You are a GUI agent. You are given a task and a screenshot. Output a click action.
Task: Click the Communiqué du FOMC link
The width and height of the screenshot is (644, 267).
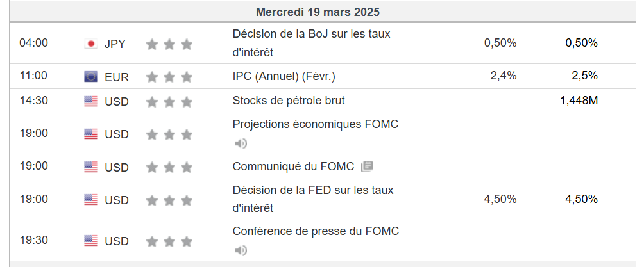pos(293,166)
